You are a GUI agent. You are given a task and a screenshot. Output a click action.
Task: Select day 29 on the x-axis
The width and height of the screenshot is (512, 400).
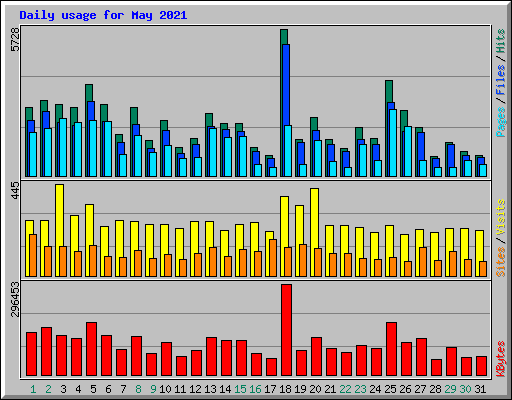coord(450,389)
